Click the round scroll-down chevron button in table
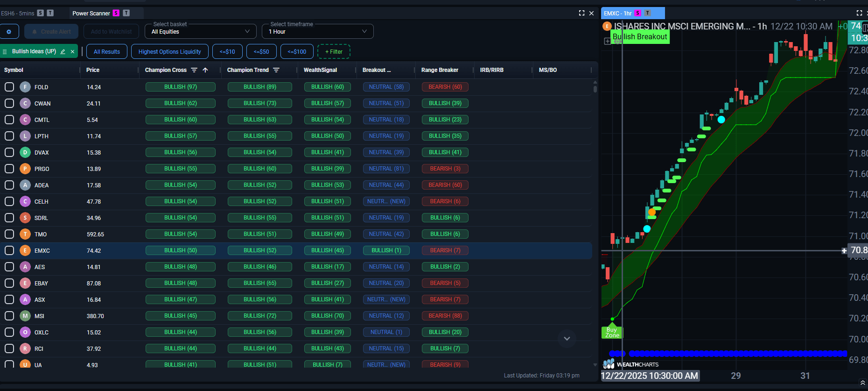868x391 pixels. click(567, 339)
